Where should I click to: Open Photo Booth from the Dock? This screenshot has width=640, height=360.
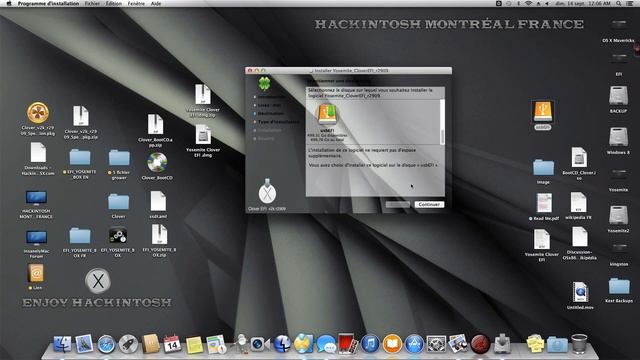pos(347,344)
